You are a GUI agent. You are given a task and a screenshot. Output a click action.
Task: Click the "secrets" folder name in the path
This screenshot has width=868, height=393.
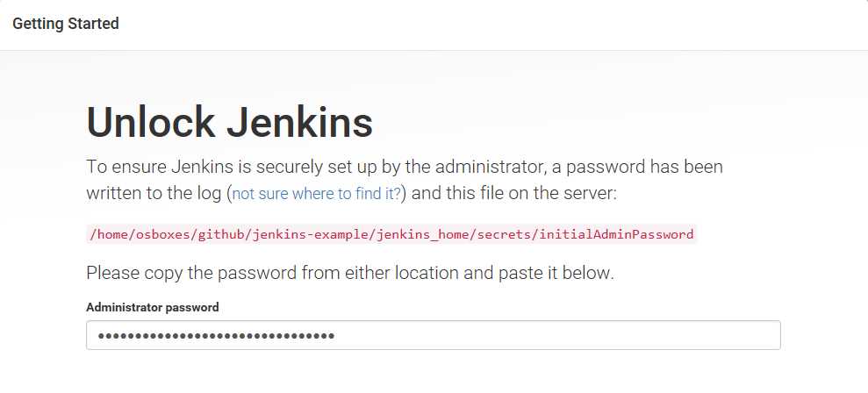(505, 234)
